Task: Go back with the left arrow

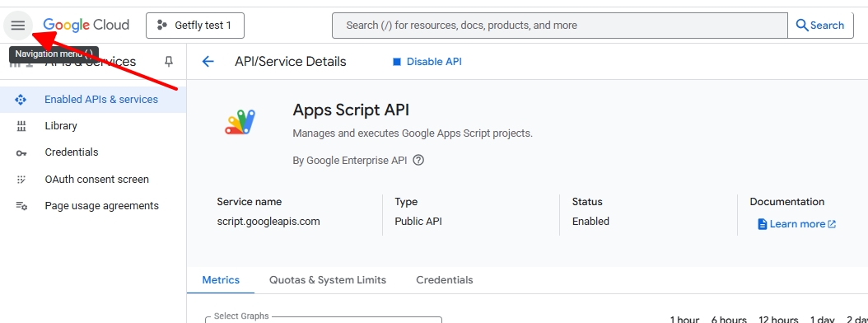Action: click(208, 62)
